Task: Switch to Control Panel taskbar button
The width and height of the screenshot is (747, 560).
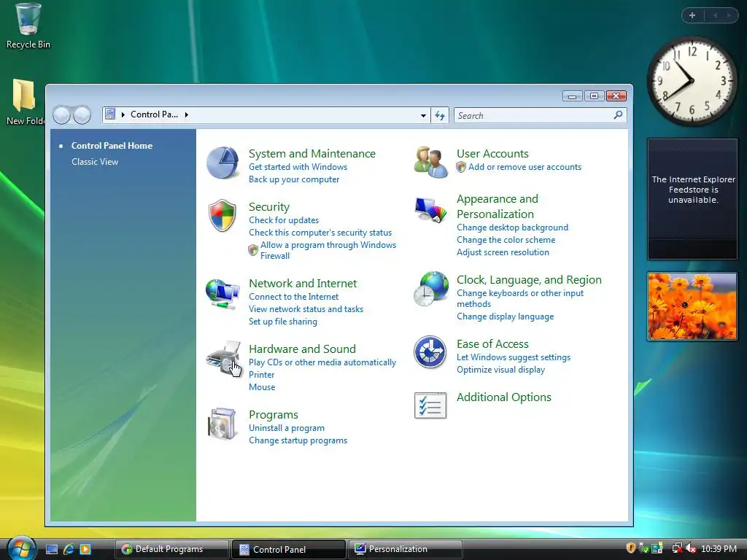Action: coord(289,549)
